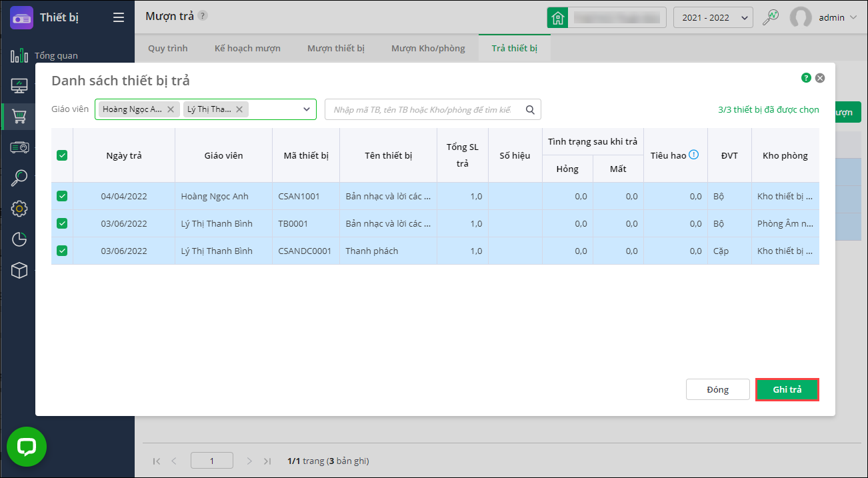Remove the Hoàng Ngọc Anh teacher tag
Image resolution: width=868 pixels, height=478 pixels.
[x=171, y=109]
